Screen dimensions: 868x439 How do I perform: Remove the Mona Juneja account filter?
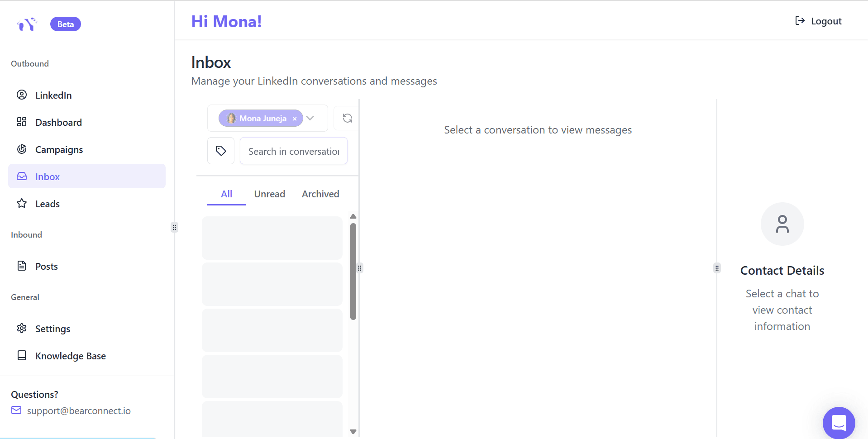coord(295,118)
